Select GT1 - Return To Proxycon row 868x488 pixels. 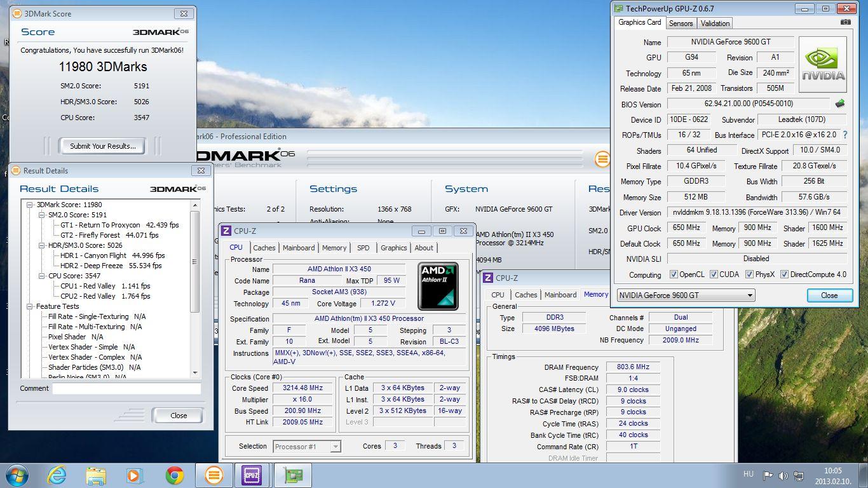[119, 225]
